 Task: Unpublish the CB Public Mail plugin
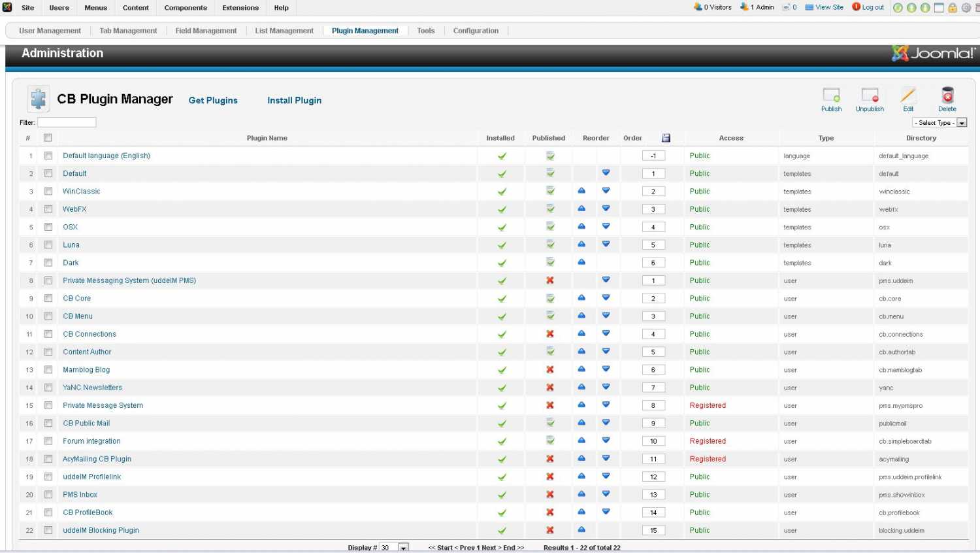550,423
